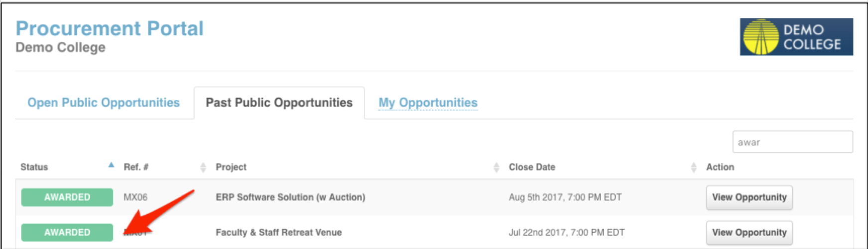Click the Procurement Portal title
This screenshot has height=249, width=868.
point(110,28)
